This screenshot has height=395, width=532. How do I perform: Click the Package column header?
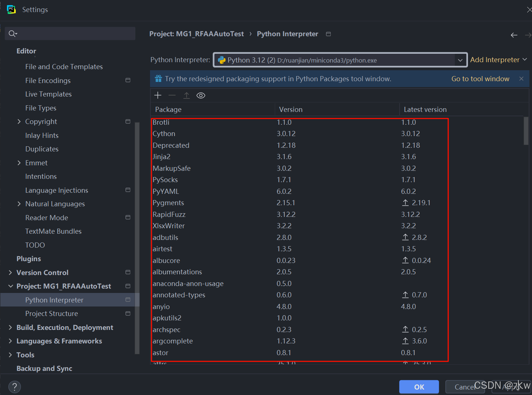tap(213, 109)
